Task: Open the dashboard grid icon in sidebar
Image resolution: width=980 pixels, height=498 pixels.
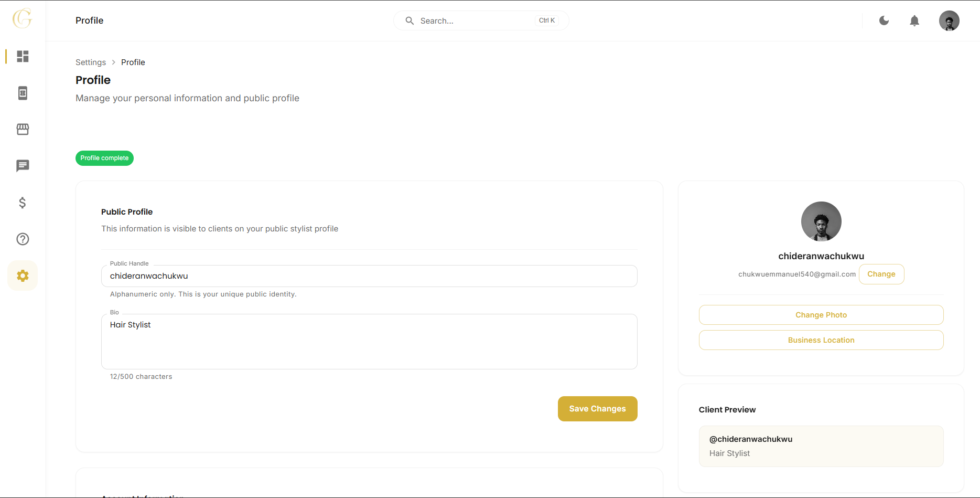Action: 23,56
